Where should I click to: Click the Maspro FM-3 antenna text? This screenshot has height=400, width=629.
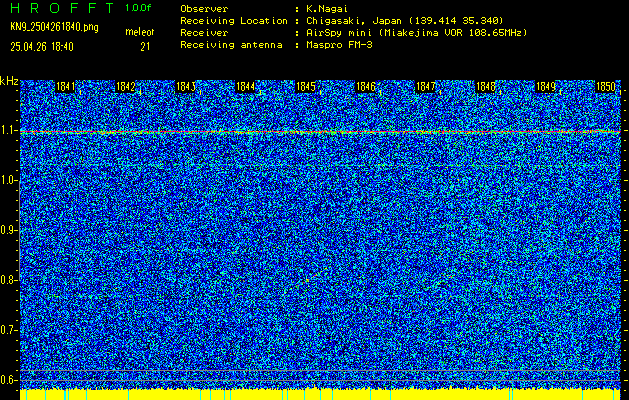(339, 45)
